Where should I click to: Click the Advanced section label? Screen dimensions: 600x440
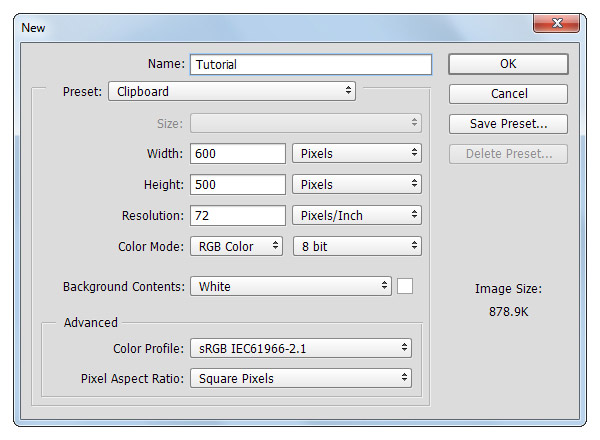point(91,323)
